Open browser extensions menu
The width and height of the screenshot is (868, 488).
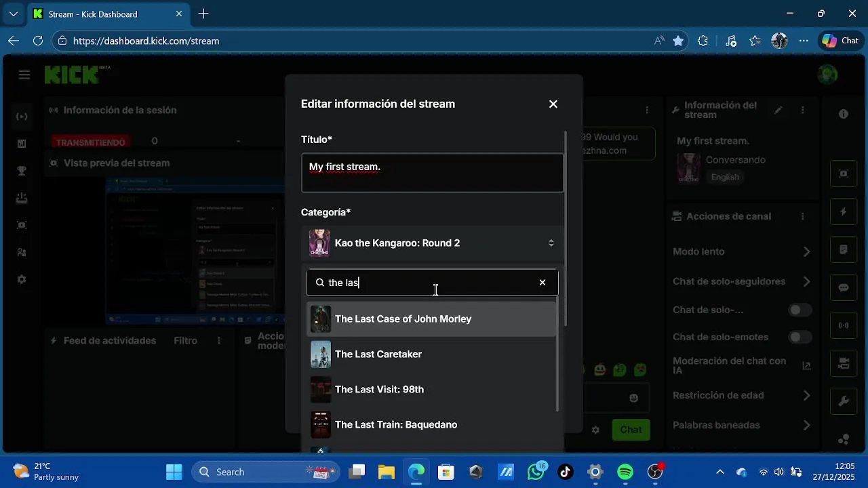click(x=703, y=41)
